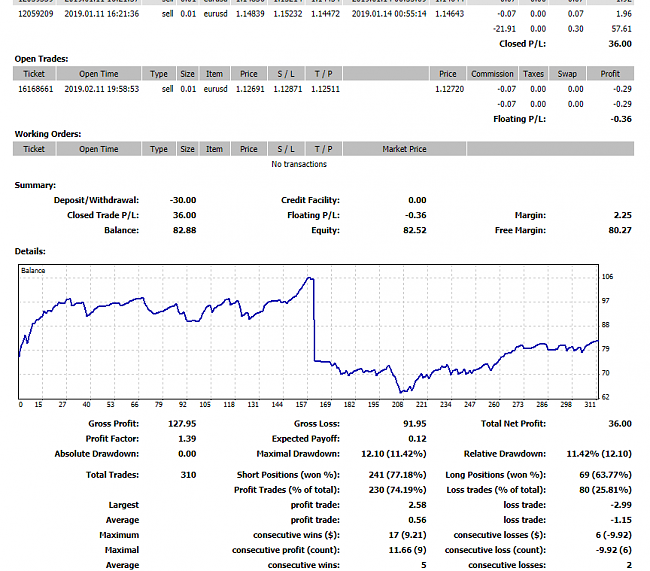Click the 'Details:' section heading
Image resolution: width=650 pixels, height=571 pixels.
tap(30, 251)
